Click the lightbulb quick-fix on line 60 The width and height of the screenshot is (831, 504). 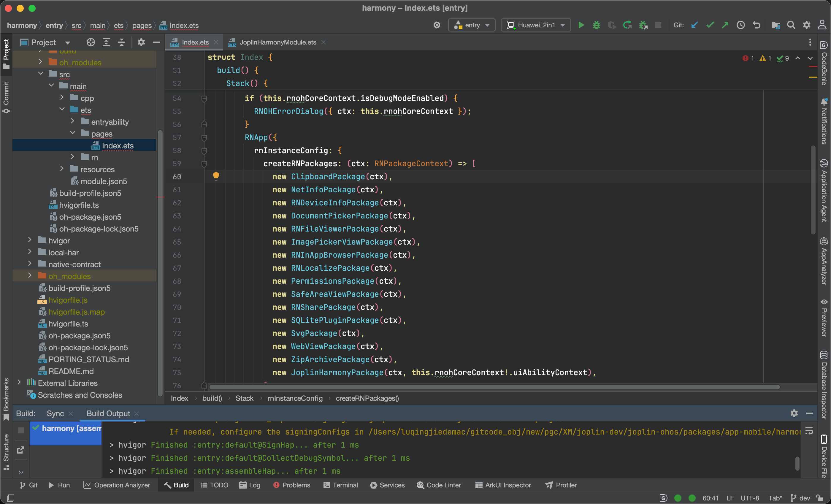216,176
